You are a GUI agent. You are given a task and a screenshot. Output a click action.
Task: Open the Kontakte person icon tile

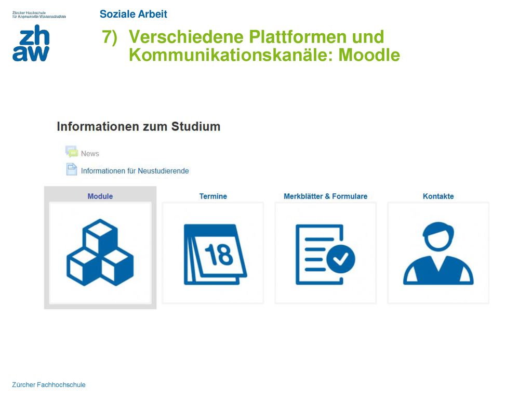[438, 253]
